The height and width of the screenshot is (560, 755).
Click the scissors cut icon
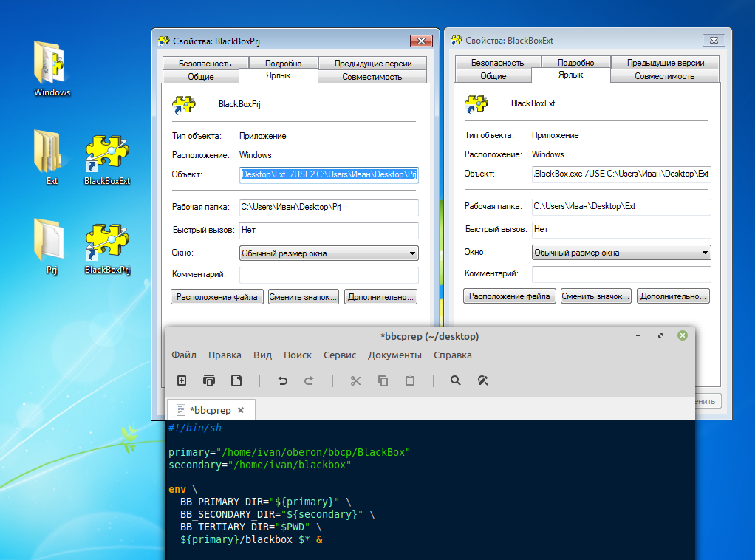point(355,380)
